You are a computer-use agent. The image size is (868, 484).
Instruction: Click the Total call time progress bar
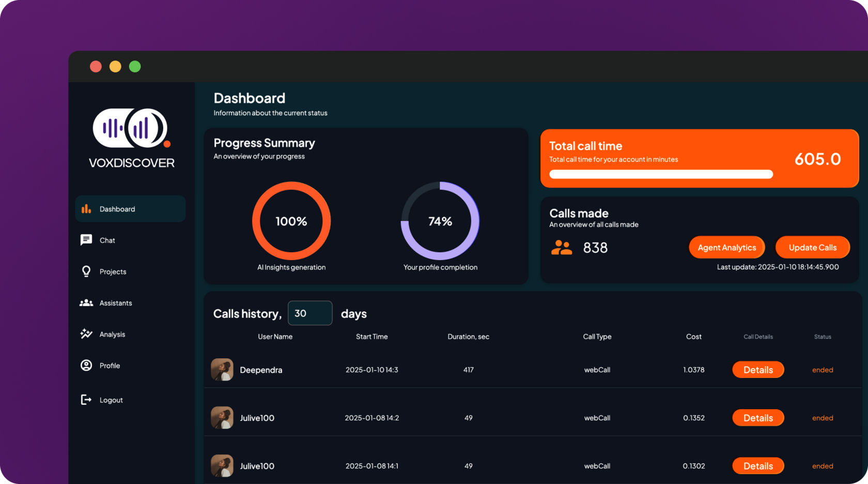click(661, 174)
